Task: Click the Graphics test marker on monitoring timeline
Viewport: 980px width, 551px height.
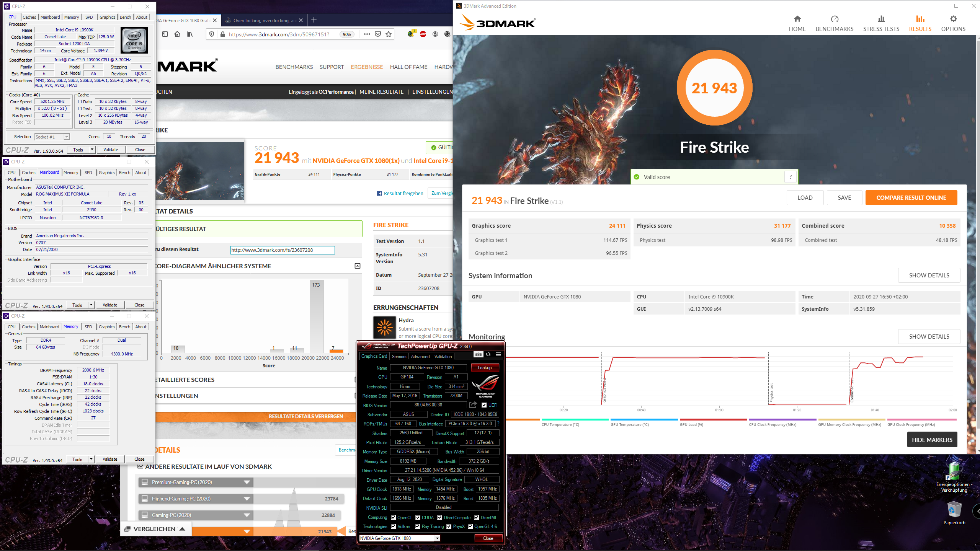Action: (x=604, y=390)
